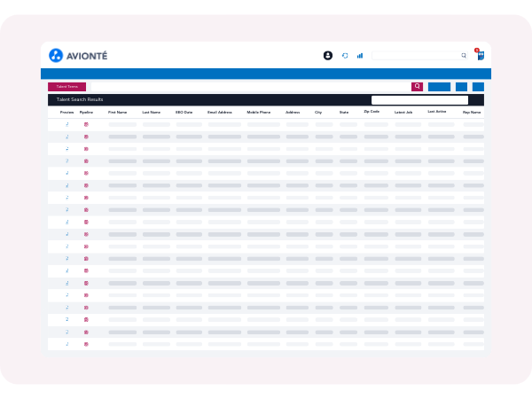Click Pipeline icon in first result row
Image resolution: width=532 pixels, height=399 pixels.
(x=86, y=124)
